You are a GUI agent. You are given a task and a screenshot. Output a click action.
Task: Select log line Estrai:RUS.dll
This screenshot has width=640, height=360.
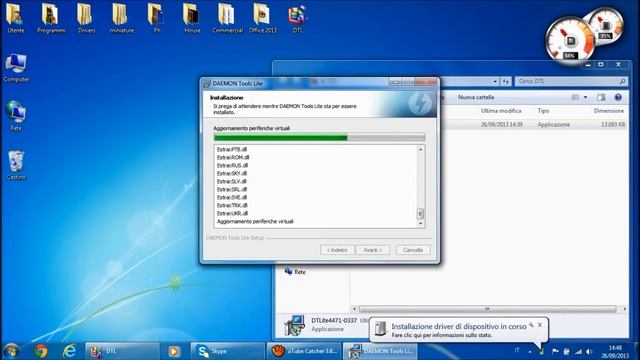(x=232, y=165)
